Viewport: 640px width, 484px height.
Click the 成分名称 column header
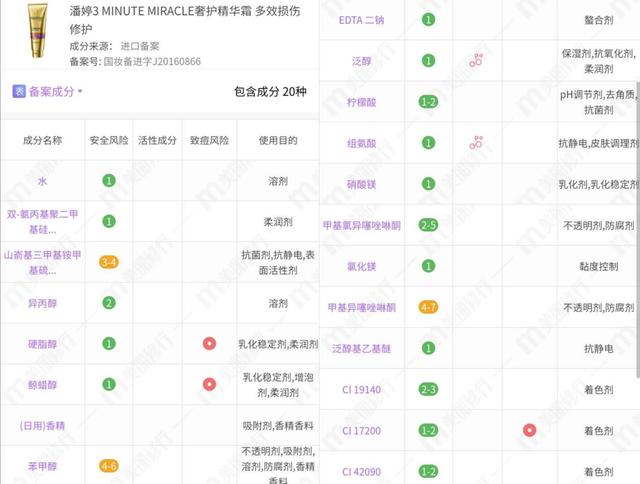point(42,140)
